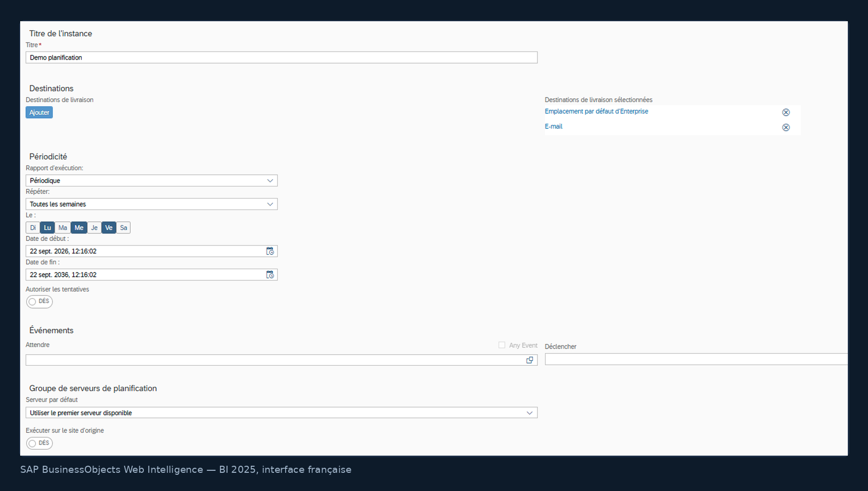Click the Titre input field
The image size is (868, 491).
282,58
